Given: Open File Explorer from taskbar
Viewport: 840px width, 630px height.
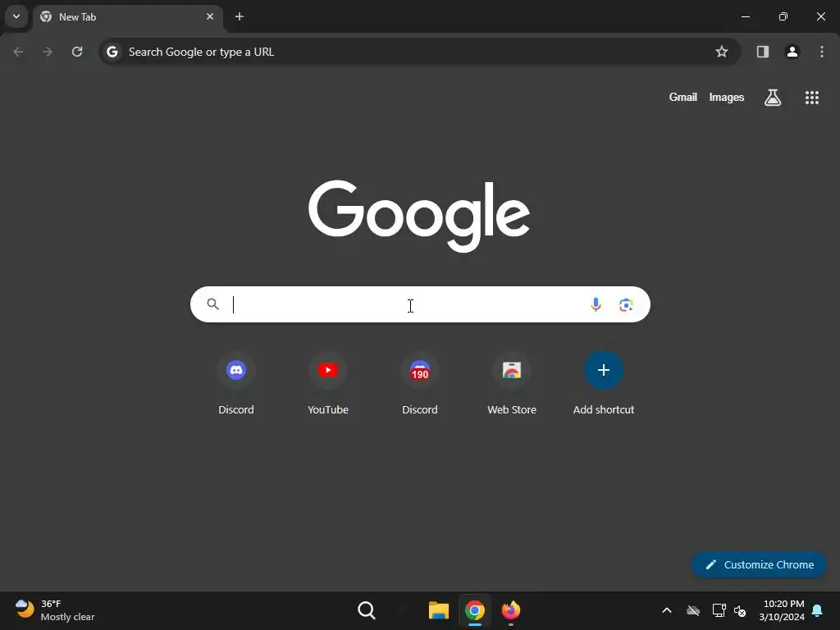Looking at the screenshot, I should coord(438,610).
